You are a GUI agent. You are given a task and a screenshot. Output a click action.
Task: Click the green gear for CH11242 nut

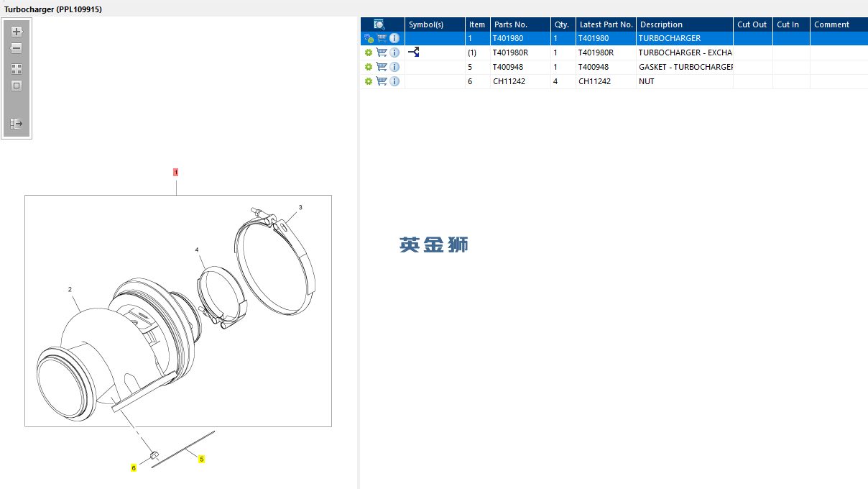(x=369, y=81)
